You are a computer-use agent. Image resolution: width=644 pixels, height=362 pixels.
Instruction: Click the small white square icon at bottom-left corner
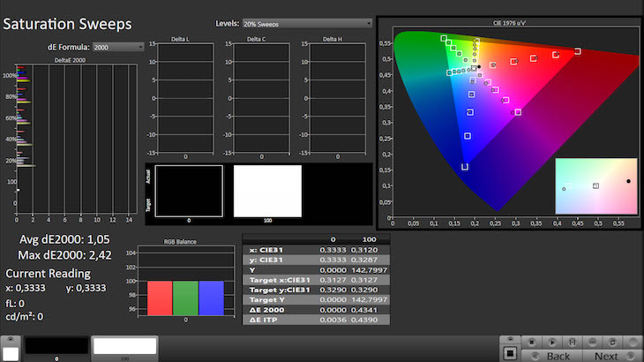pos(11,352)
